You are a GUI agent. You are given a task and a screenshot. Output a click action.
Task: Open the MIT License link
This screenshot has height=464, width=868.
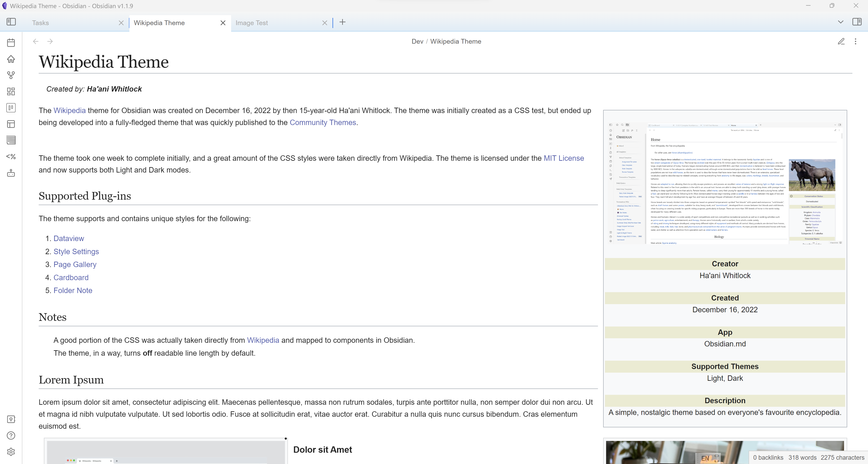[x=563, y=158]
